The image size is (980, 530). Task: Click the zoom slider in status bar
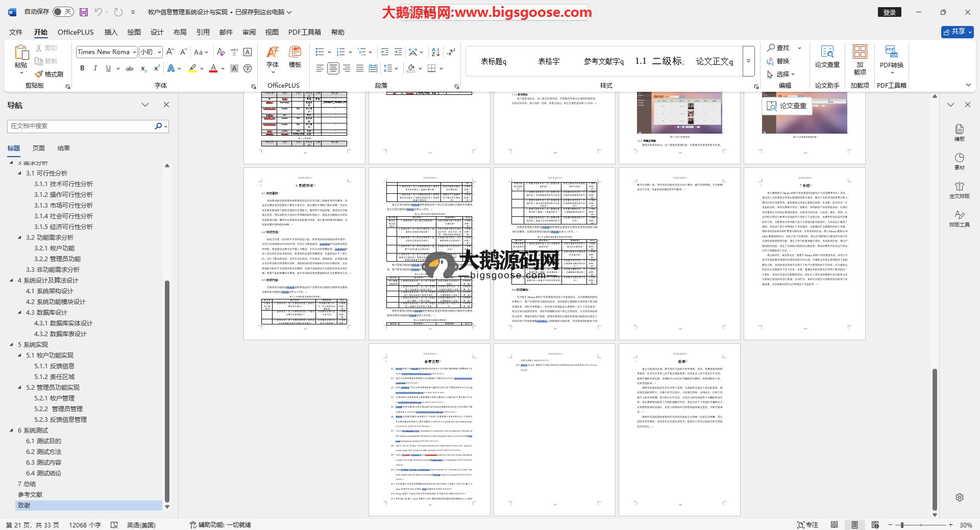click(902, 525)
